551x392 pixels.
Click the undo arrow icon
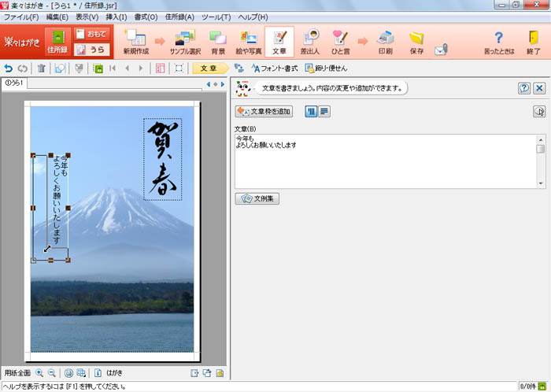pos(9,68)
